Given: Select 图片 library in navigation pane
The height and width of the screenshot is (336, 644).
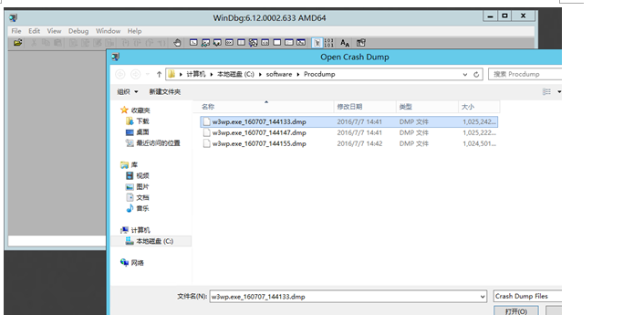Looking at the screenshot, I should 138,186.
